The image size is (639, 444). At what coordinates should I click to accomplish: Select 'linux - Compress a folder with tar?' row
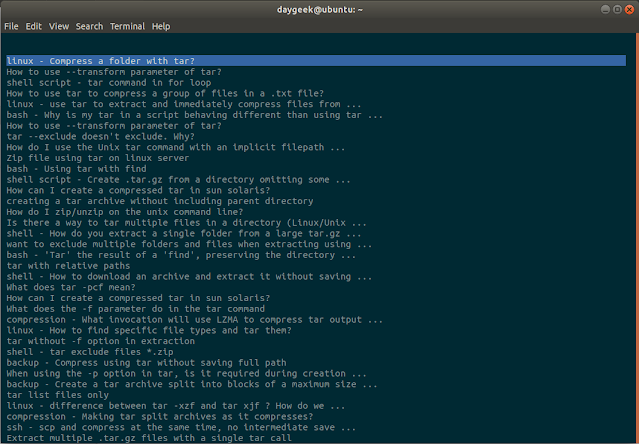pos(316,61)
